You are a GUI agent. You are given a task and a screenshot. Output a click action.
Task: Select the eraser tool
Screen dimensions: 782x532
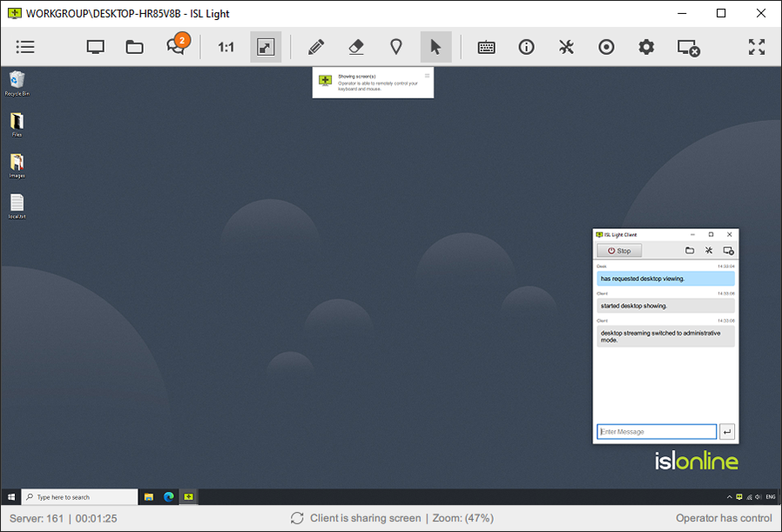click(356, 47)
